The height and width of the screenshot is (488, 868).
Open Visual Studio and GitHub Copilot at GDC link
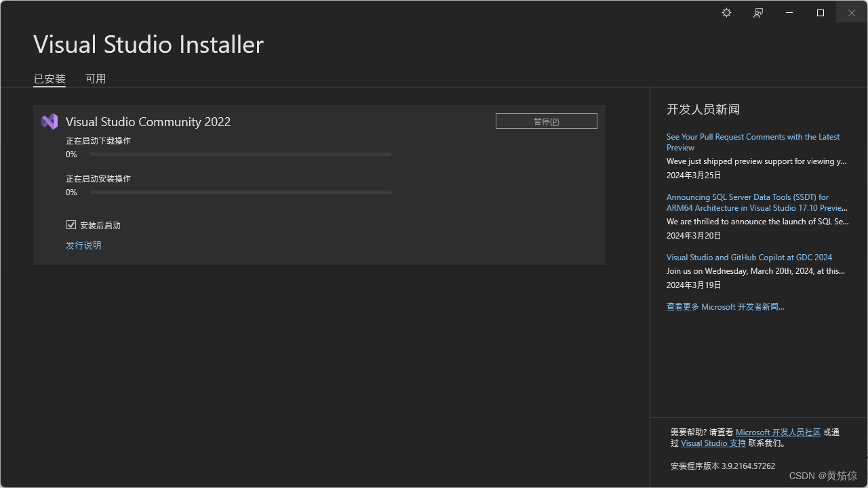click(749, 257)
